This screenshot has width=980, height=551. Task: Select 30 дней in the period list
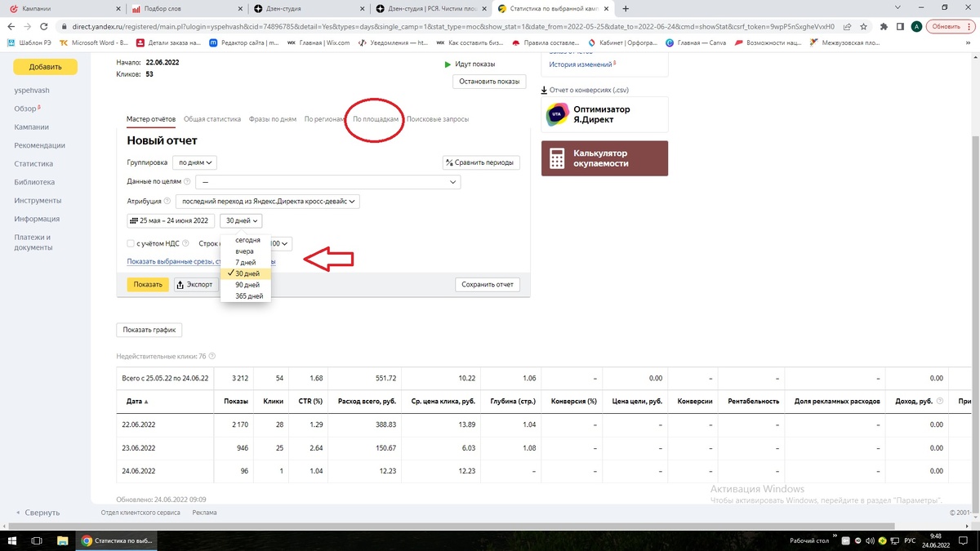click(x=245, y=273)
